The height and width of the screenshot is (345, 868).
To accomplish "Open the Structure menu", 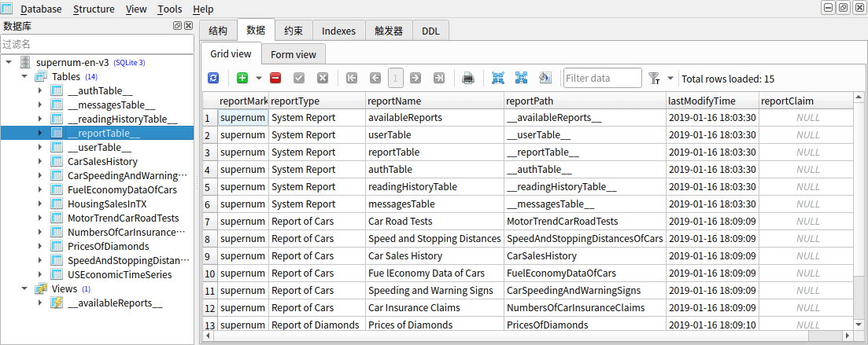I will tap(94, 9).
